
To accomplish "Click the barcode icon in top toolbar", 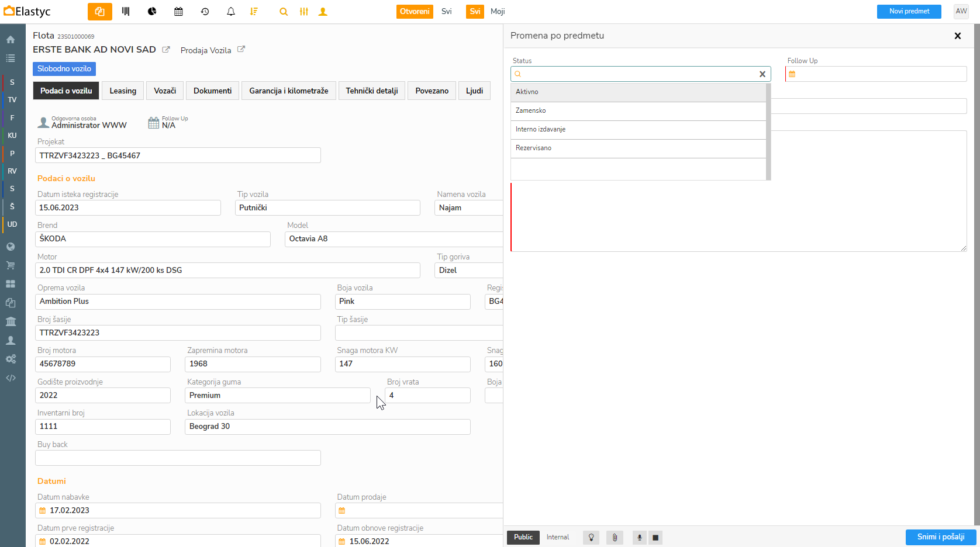I will pos(126,12).
